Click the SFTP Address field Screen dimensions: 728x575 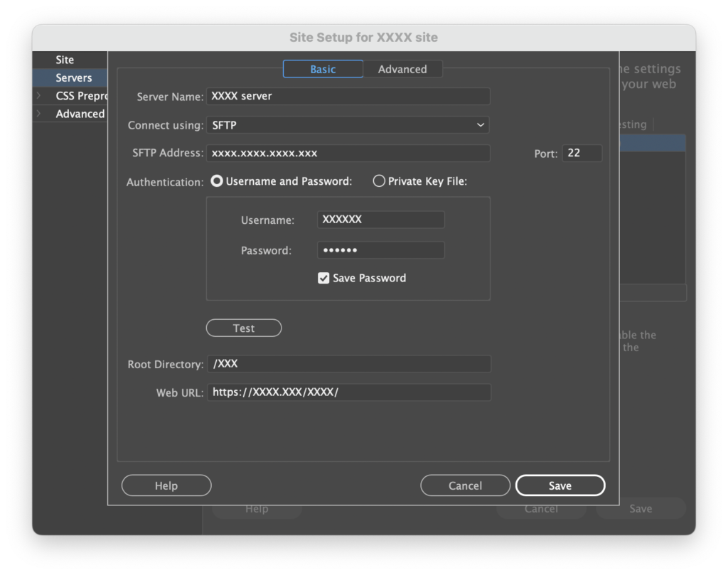click(348, 153)
